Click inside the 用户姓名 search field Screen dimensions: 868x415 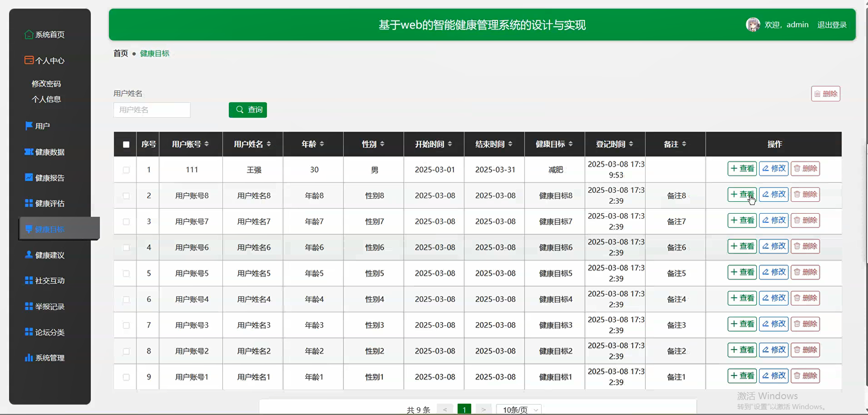(151, 110)
